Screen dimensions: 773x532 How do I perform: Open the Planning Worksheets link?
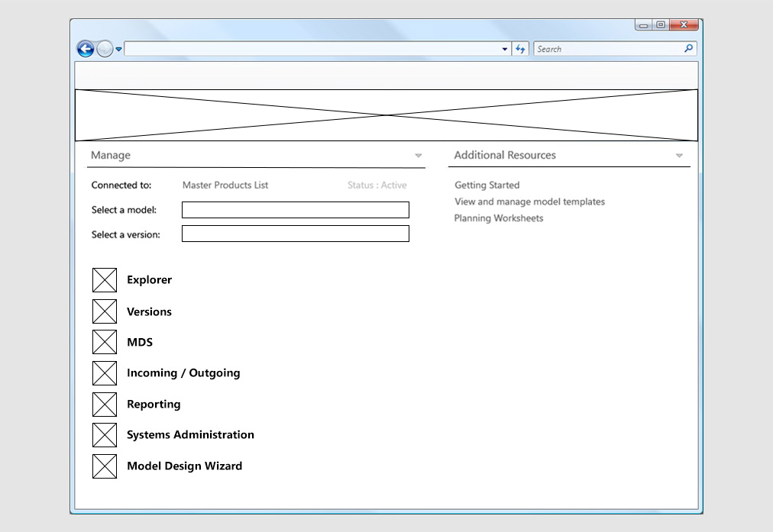[x=499, y=218]
